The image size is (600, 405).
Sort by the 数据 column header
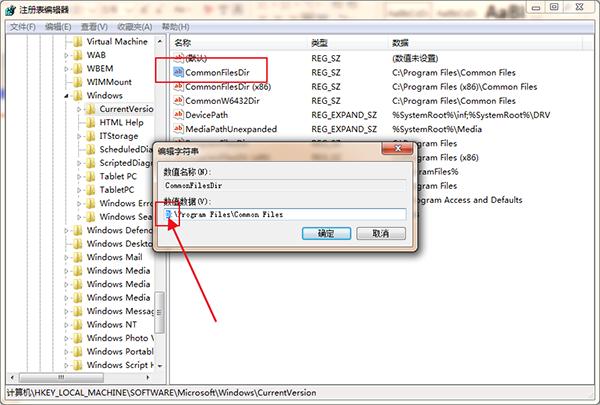(x=485, y=43)
